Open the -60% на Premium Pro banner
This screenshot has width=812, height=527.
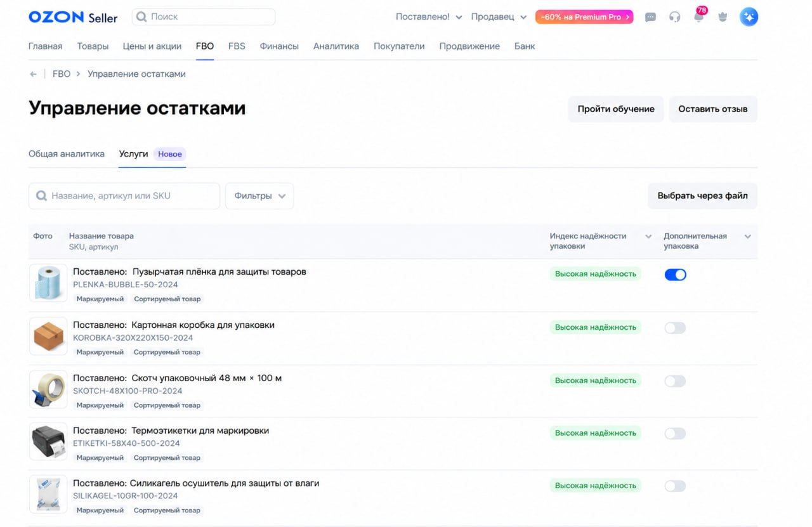(584, 17)
